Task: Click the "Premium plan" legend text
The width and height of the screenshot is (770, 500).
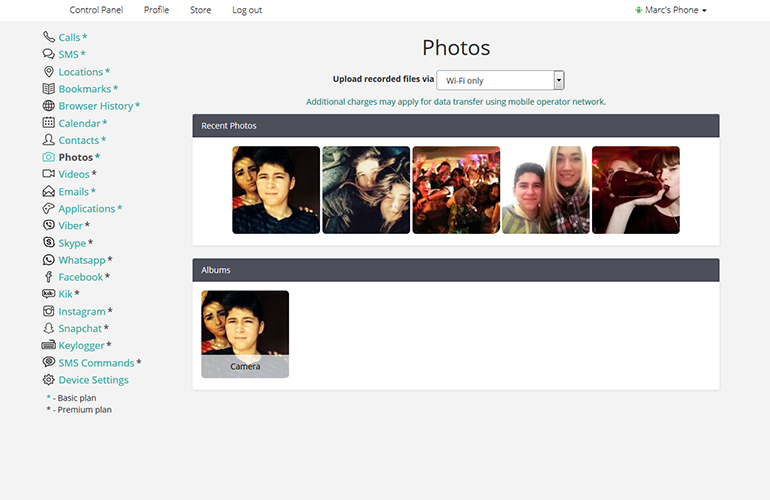Action: pos(84,410)
